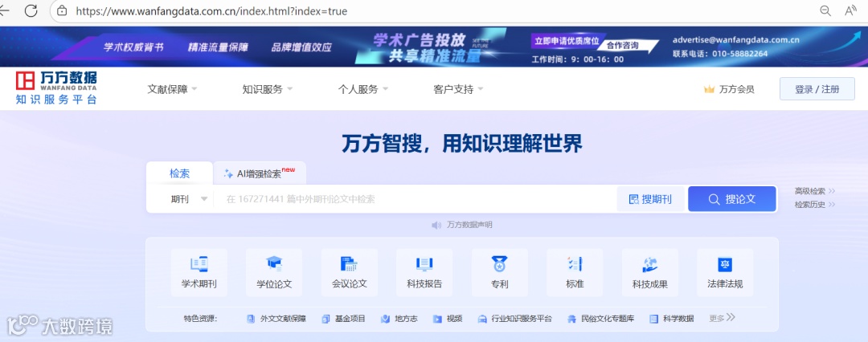The height and width of the screenshot is (342, 868).
Task: Click the read aloud icon in address bar
Action: (850, 10)
